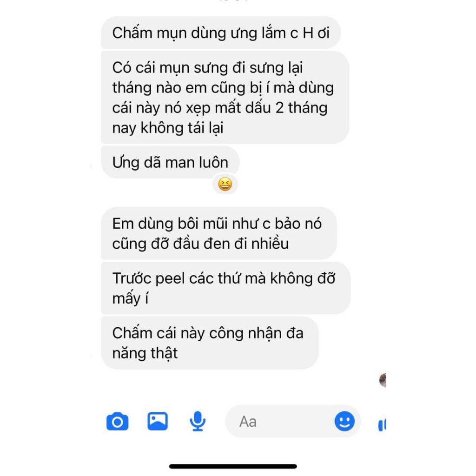Tap the seen-by avatar thumbnail
The height and width of the screenshot is (476, 476).
tap(383, 380)
